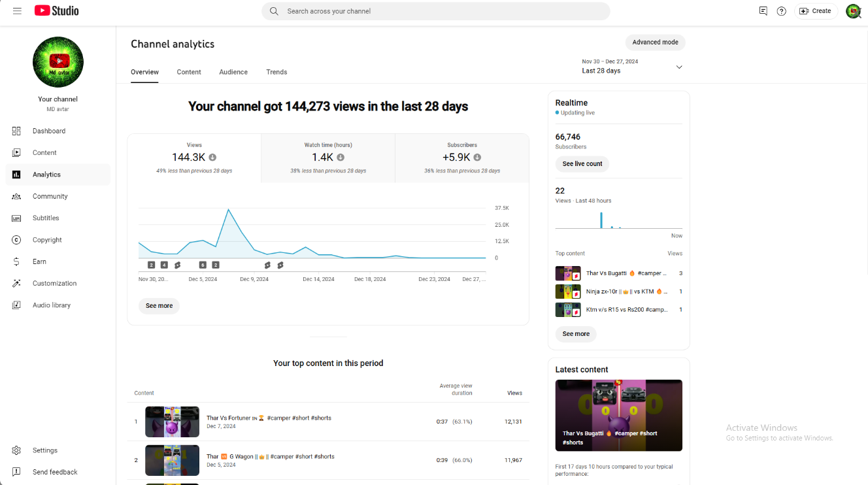Click the 11,967 views value

[513, 460]
